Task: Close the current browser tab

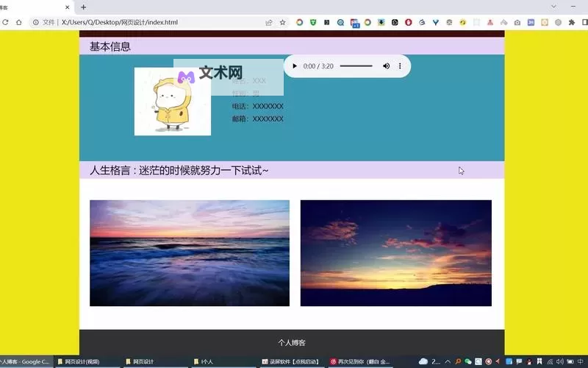Action: (68, 7)
